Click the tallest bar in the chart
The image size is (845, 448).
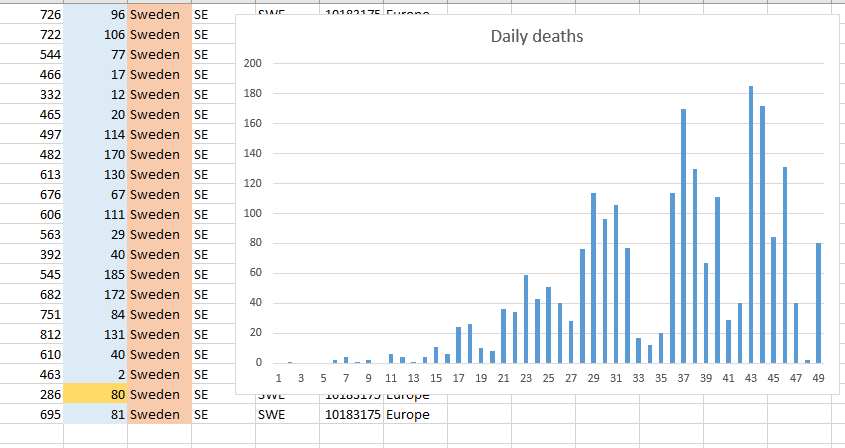[751, 225]
